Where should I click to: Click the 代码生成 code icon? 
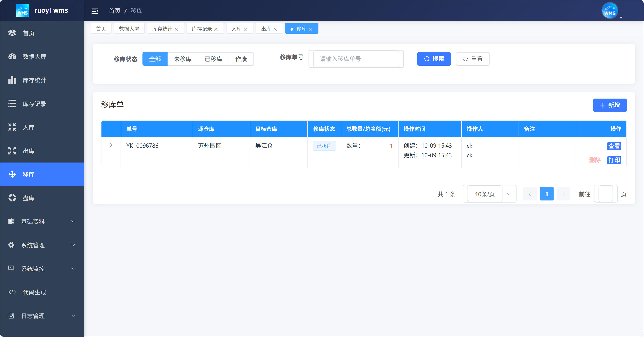tap(12, 292)
